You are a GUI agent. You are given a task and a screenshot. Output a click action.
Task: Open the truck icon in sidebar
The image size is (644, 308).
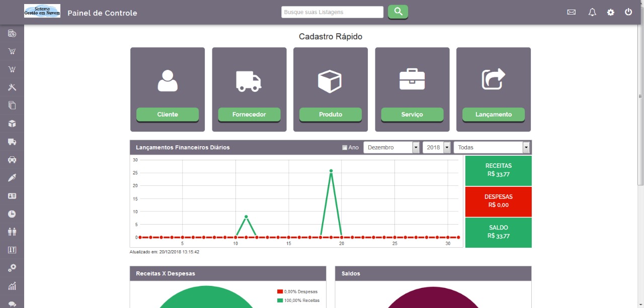click(12, 142)
